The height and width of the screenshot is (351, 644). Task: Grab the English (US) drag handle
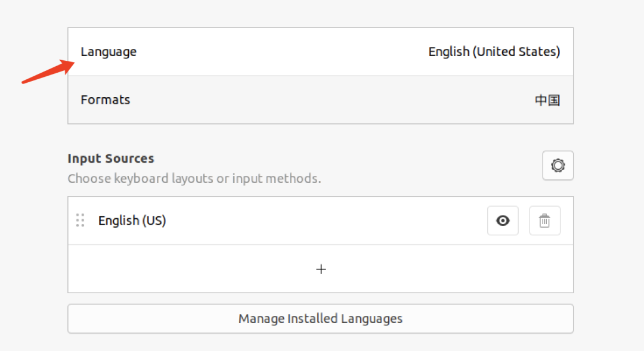tap(80, 220)
